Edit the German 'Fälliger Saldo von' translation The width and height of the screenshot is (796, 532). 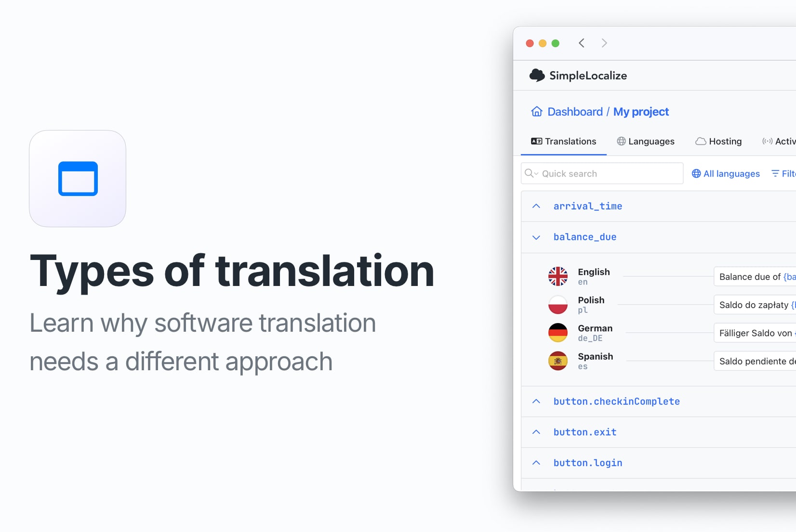[755, 333]
